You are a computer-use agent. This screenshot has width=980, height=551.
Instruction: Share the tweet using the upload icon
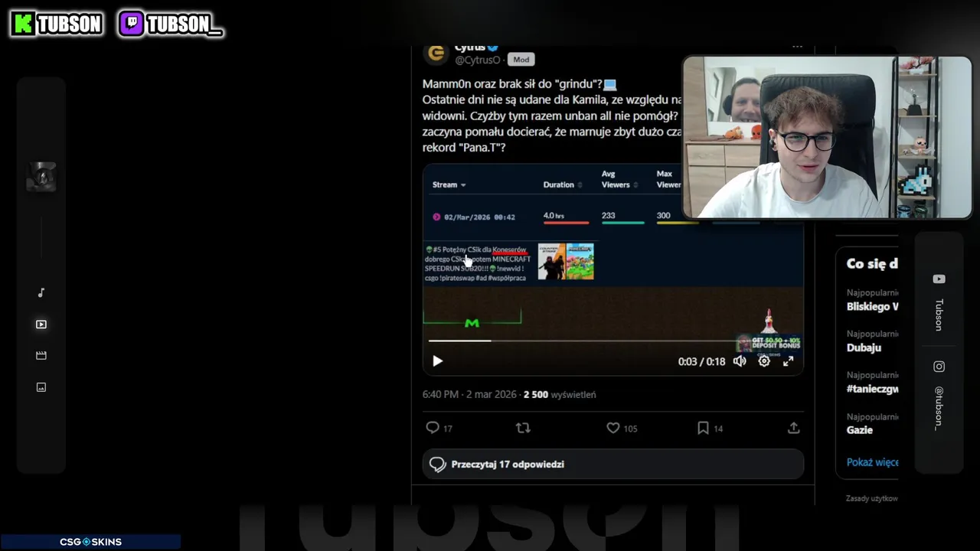point(793,428)
